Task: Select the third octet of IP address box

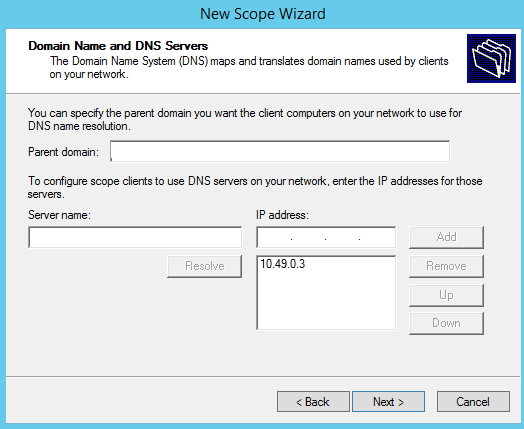Action: click(343, 238)
